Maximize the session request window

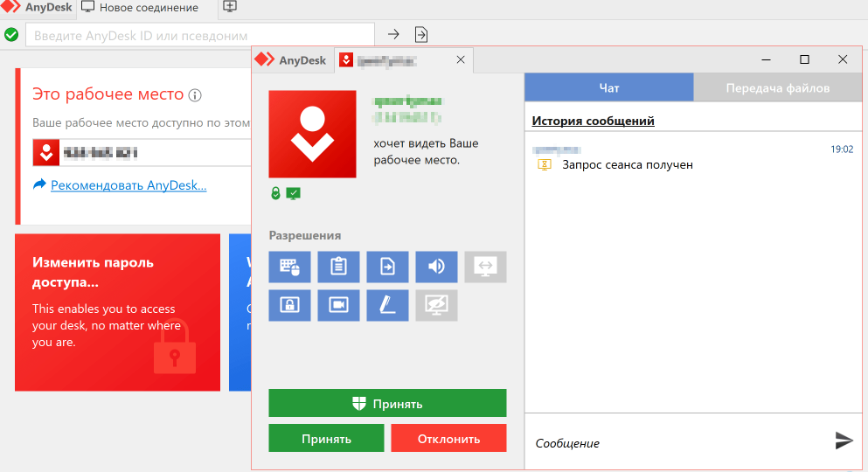[804, 59]
